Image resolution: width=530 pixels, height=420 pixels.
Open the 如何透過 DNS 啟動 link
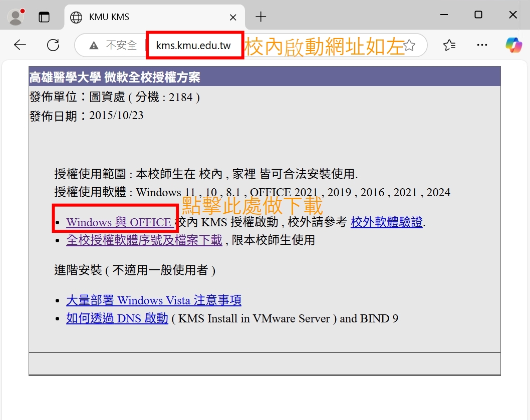117,318
